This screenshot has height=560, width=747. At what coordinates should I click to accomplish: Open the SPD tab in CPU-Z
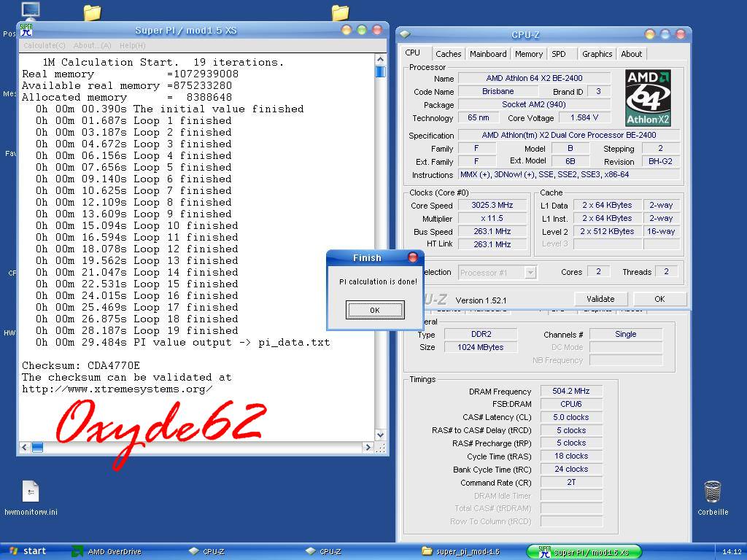tap(559, 54)
